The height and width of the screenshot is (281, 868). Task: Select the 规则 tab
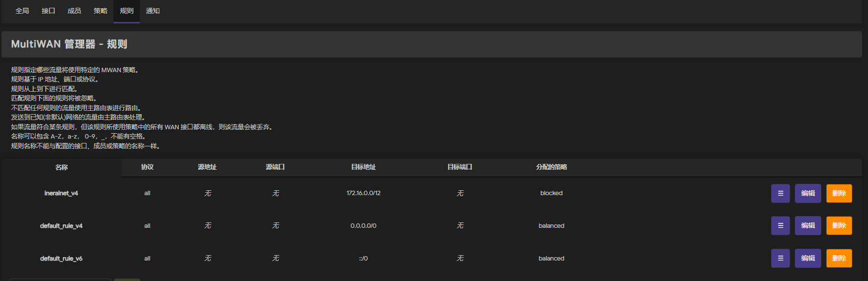point(127,11)
